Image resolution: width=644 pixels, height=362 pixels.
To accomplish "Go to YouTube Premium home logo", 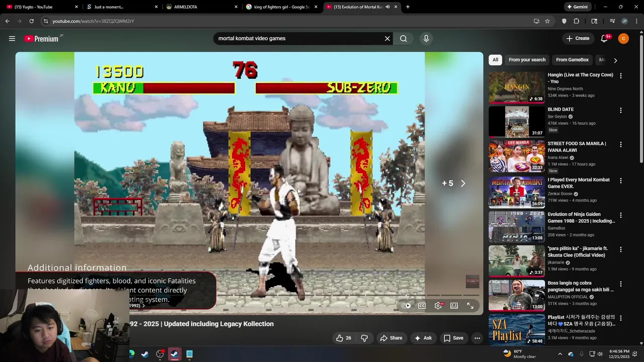I will [x=43, y=39].
